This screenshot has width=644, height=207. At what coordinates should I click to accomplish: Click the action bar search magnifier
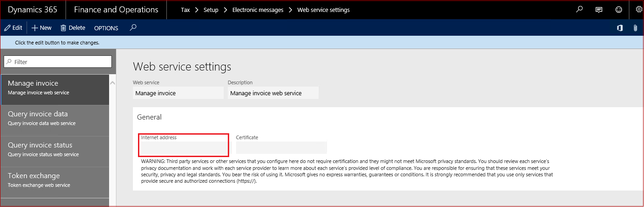point(133,27)
